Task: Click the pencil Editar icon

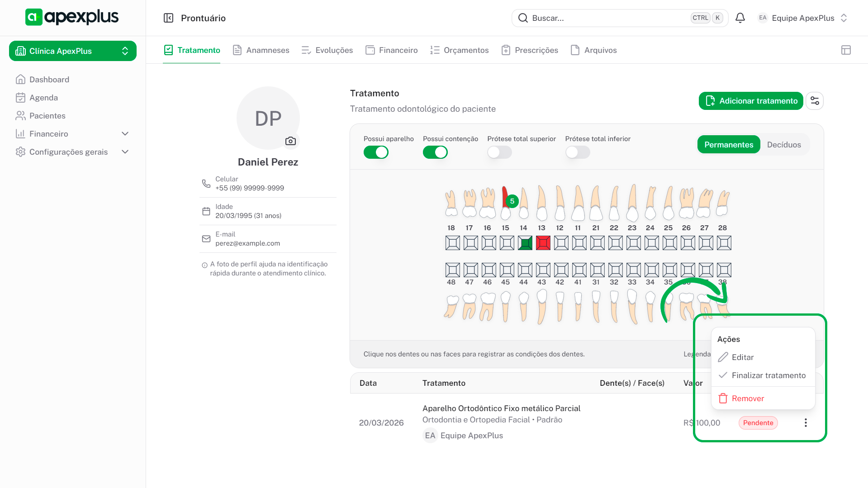Action: click(723, 357)
